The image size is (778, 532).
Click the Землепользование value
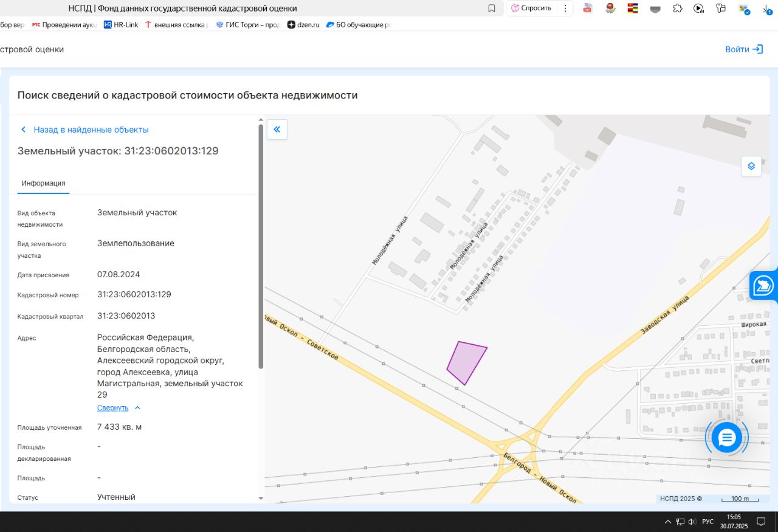tap(136, 243)
